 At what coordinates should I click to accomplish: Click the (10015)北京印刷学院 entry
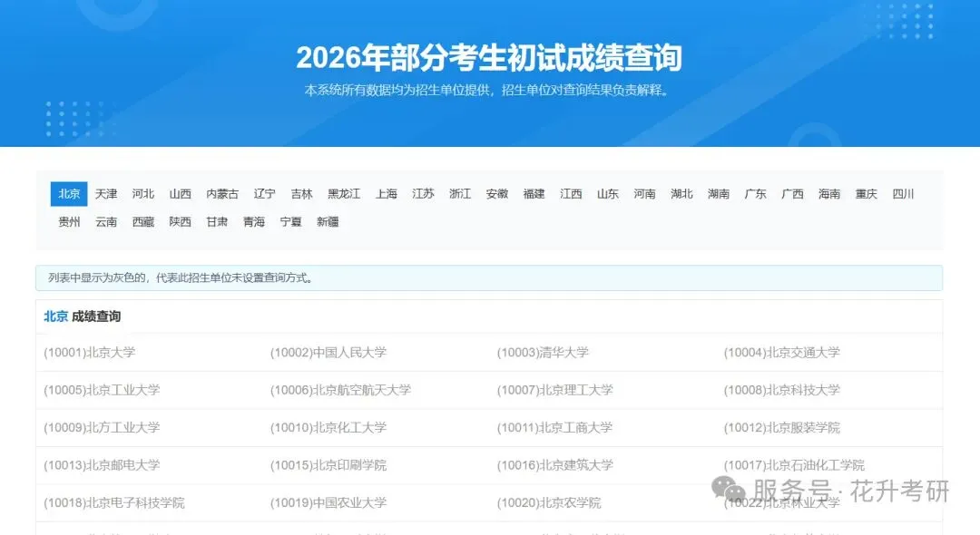point(328,465)
